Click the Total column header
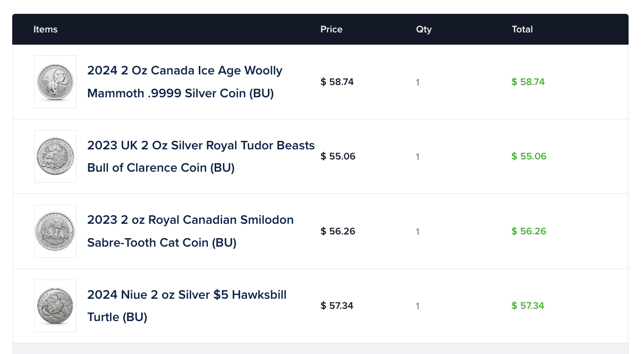644x354 pixels. (522, 29)
